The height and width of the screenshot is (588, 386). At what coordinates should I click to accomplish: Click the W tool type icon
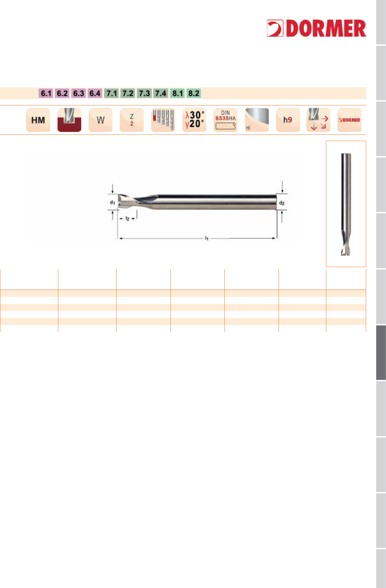[x=101, y=120]
